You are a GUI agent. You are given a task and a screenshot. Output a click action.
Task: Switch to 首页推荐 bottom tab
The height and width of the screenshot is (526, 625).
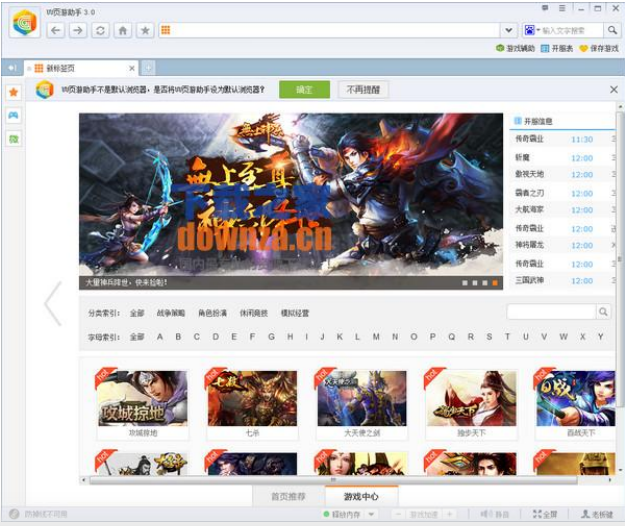pos(289,497)
